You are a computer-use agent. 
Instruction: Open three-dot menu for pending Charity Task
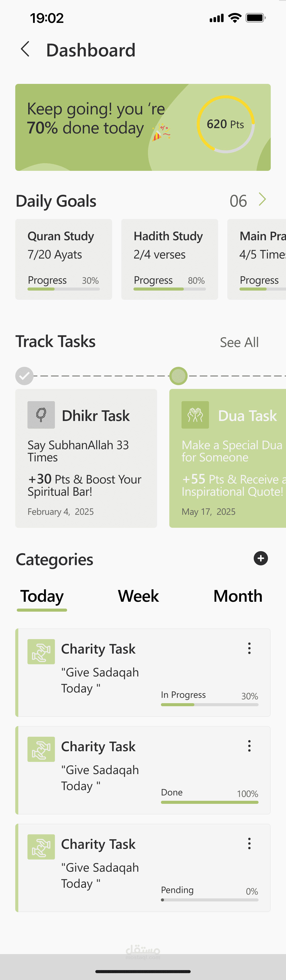[249, 843]
